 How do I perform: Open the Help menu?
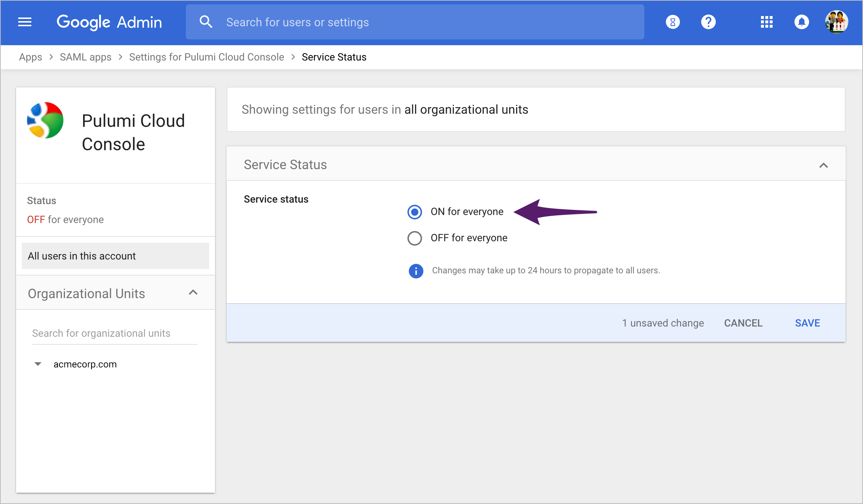tap(708, 22)
